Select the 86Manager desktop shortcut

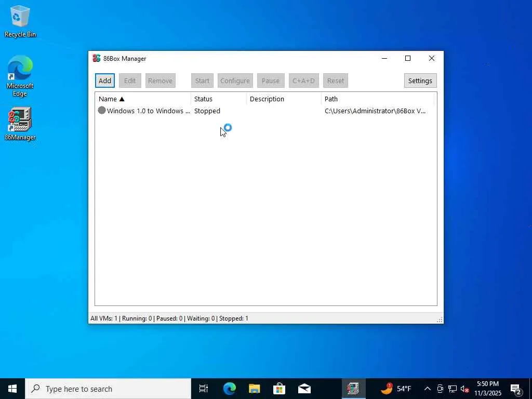point(20,124)
